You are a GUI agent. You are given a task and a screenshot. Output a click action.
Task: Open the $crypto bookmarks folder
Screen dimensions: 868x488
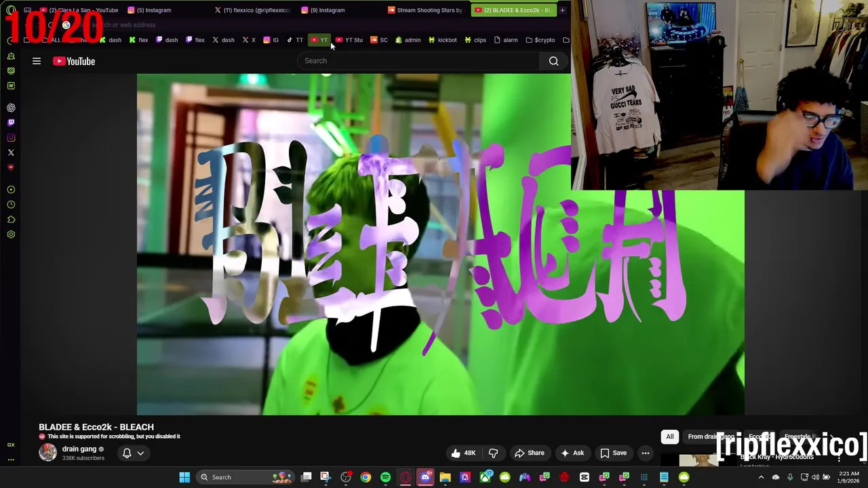(x=540, y=40)
